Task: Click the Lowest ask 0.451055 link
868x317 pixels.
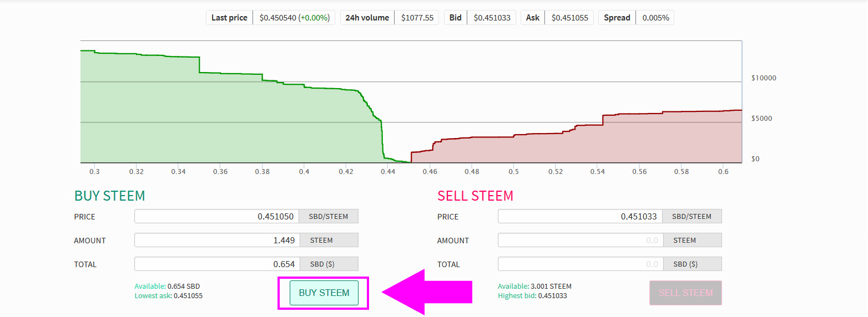Action: (169, 295)
